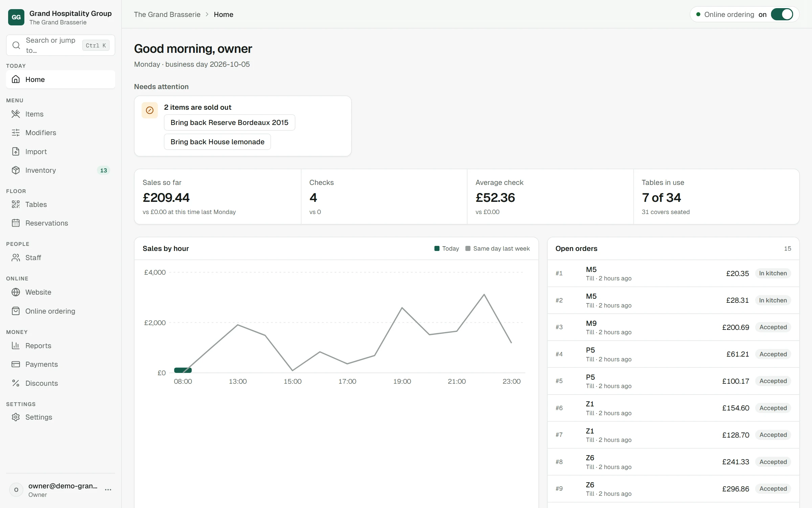Open the Grand Hospitality Group switcher
Viewport: 812px width, 508px height.
61,17
